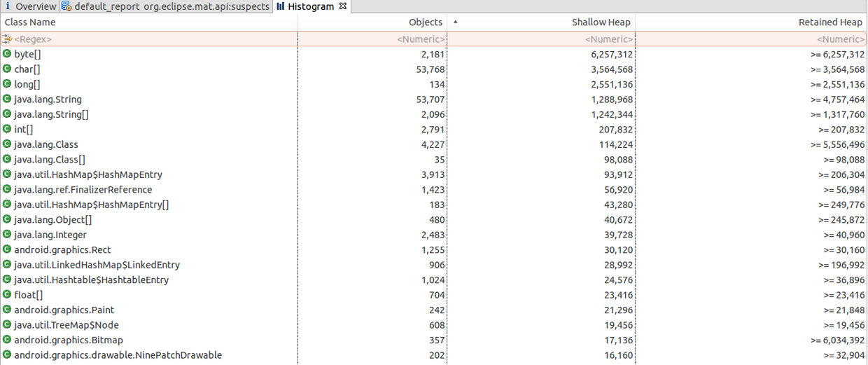The width and height of the screenshot is (868, 365).
Task: Click the Overview tab info icon
Action: coord(8,6)
